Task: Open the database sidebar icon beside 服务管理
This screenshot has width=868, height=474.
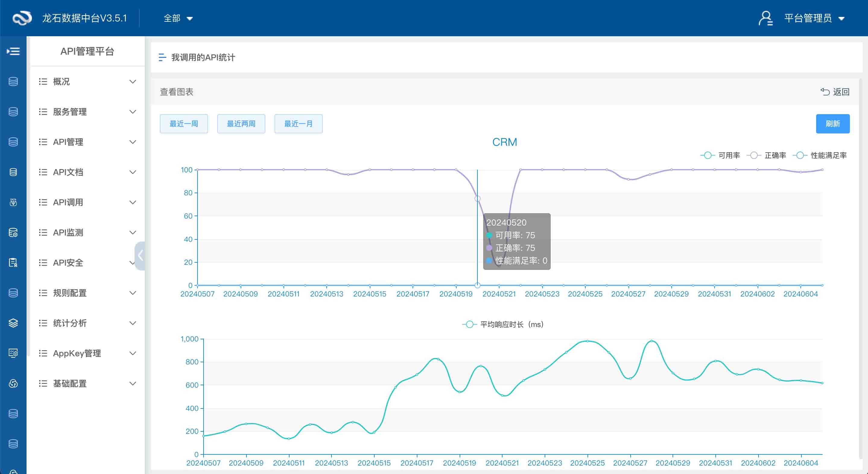Action: click(x=13, y=112)
